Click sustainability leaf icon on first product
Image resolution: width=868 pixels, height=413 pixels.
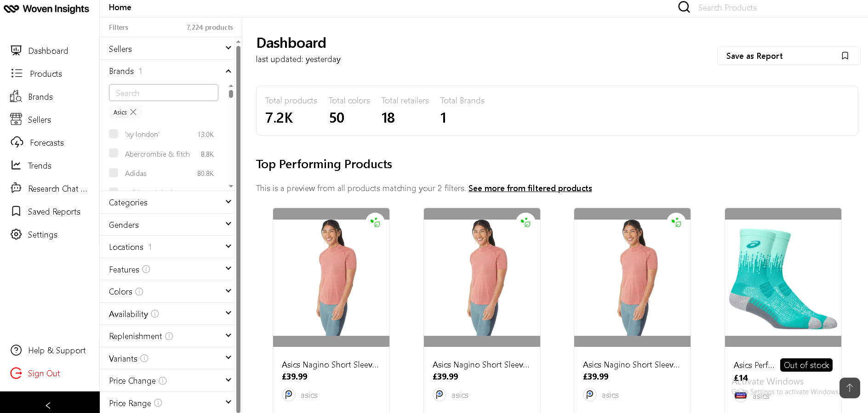pyautogui.click(x=375, y=222)
